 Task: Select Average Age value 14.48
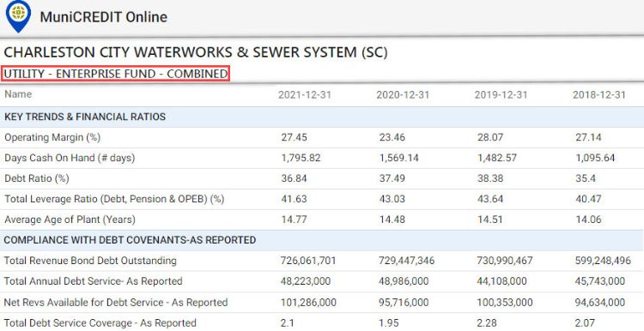[x=392, y=220]
